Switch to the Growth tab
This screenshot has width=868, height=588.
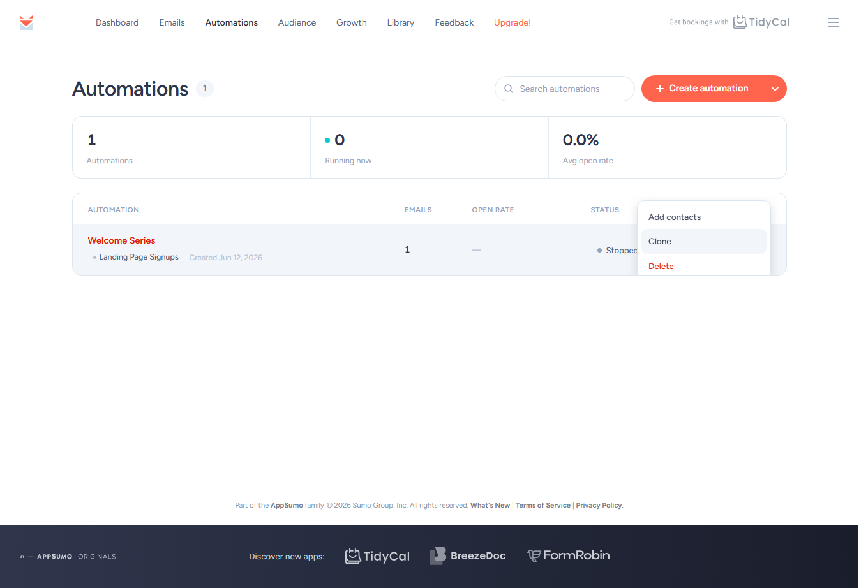(x=351, y=22)
